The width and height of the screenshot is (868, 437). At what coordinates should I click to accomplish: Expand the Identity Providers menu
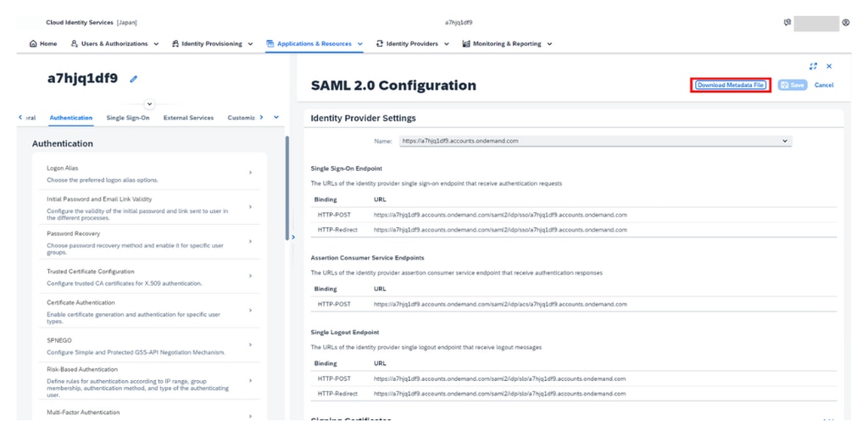[412, 44]
